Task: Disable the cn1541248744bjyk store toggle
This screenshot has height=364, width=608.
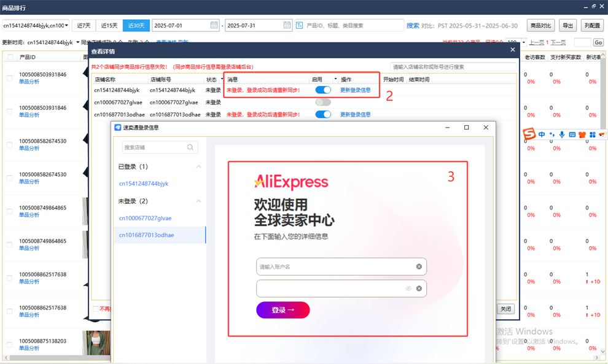Action: click(x=323, y=90)
